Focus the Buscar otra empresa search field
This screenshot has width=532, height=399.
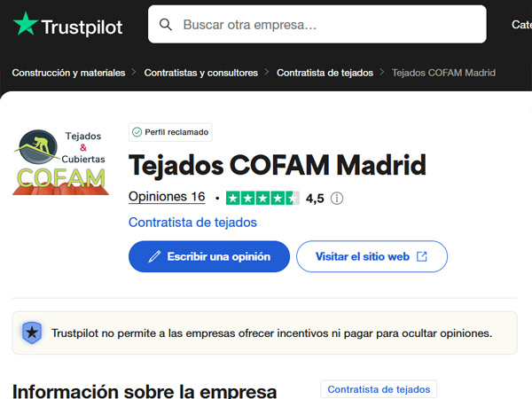tap(317, 24)
